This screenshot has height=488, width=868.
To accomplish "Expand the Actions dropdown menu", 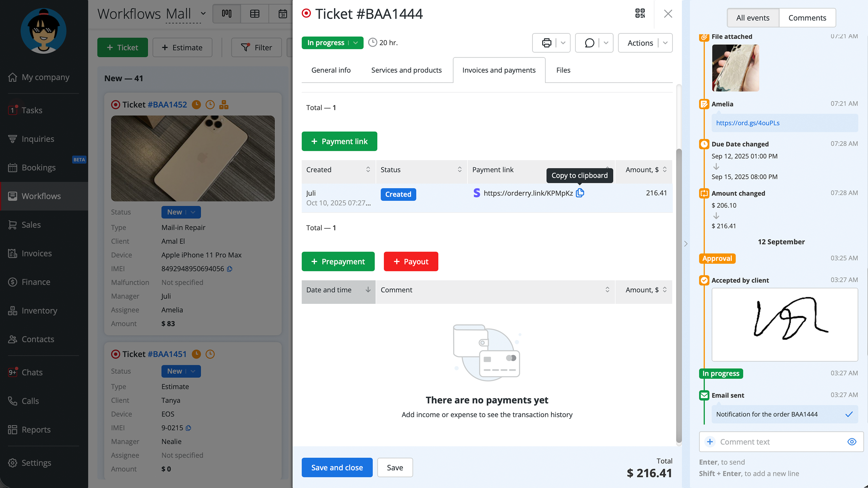I will tap(665, 43).
